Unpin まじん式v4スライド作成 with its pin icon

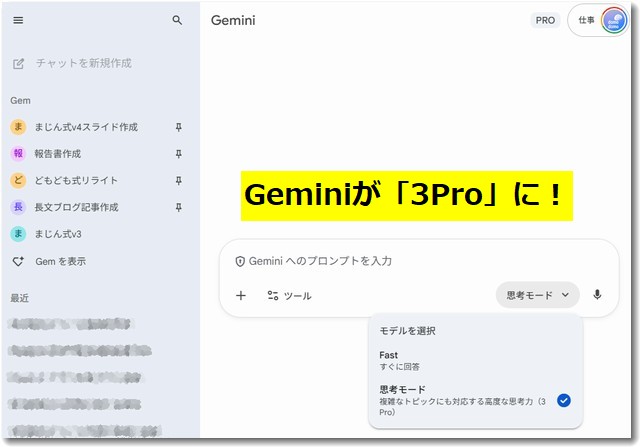pos(178,127)
